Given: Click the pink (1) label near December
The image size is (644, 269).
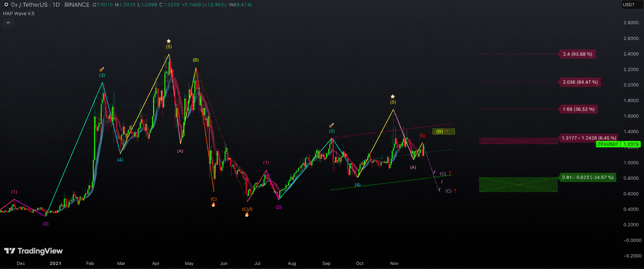Looking at the screenshot, I should pos(14,192).
